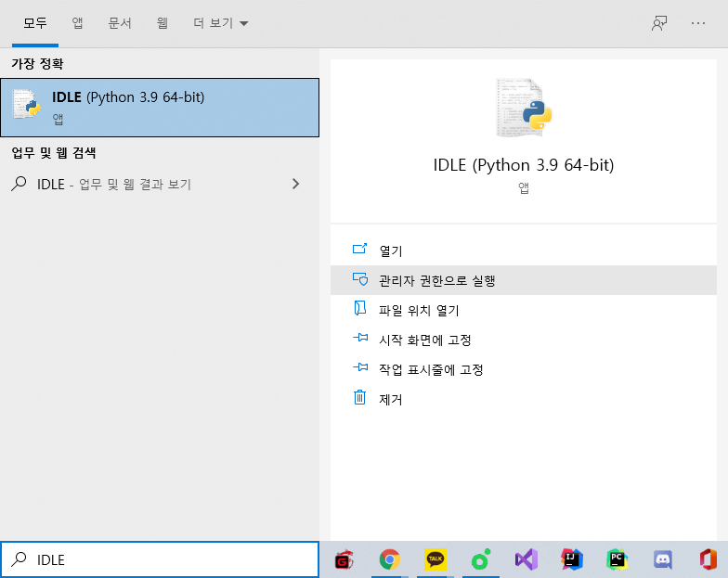Choose 파일 위치 열기
Screen dimensions: 728x578
(524, 310)
